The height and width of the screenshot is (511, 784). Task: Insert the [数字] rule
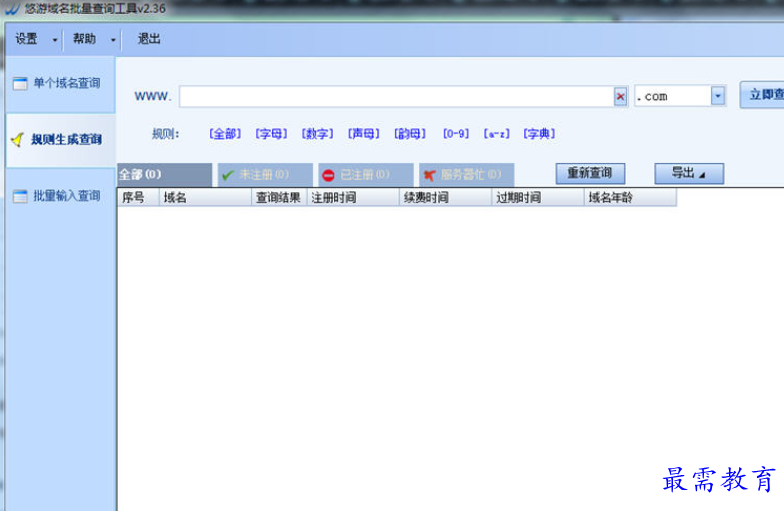coord(318,134)
